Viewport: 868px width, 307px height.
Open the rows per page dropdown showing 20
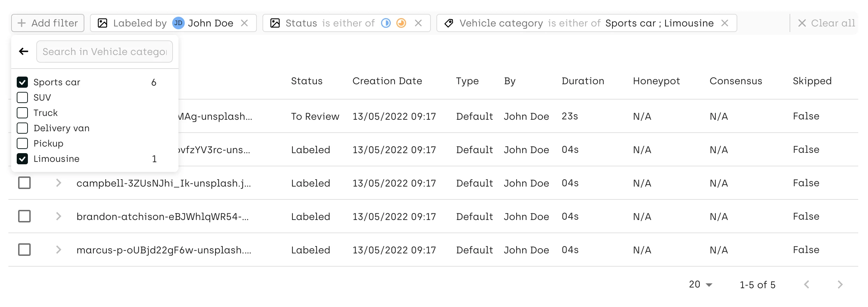[701, 284]
